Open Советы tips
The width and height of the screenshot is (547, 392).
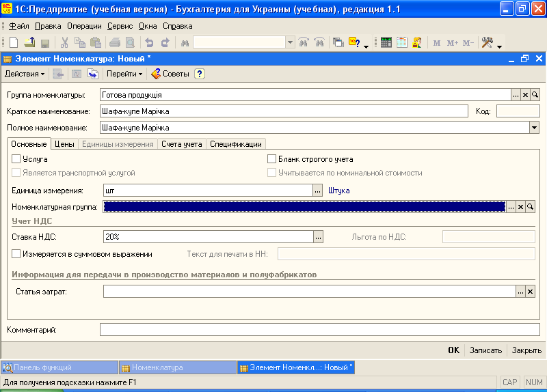tap(170, 74)
